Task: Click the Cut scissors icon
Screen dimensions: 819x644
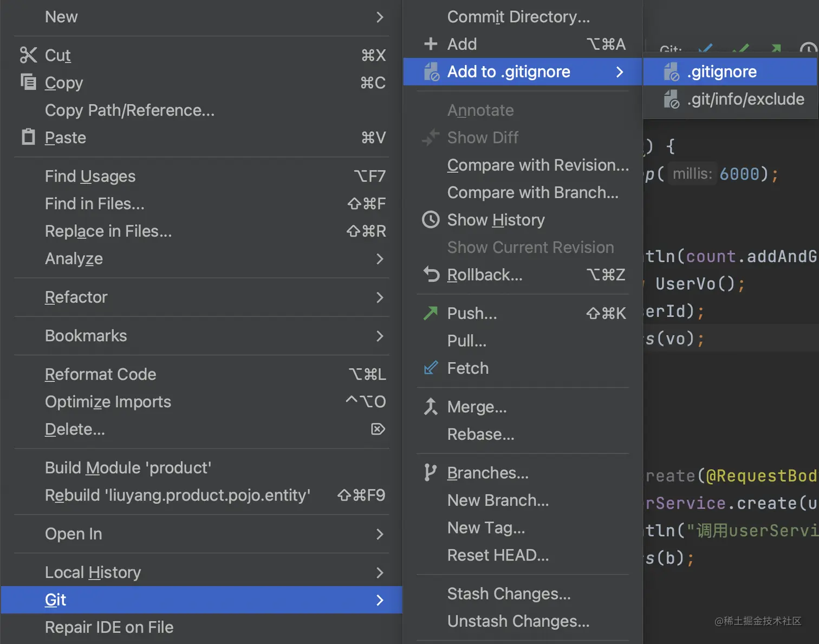Action: 28,55
